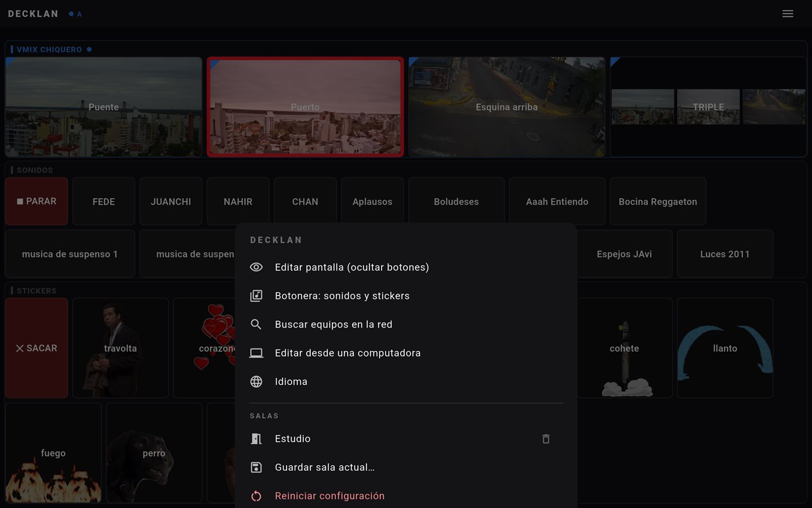This screenshot has width=812, height=508.
Task: Open Editar desde una computadora option
Action: point(406,353)
